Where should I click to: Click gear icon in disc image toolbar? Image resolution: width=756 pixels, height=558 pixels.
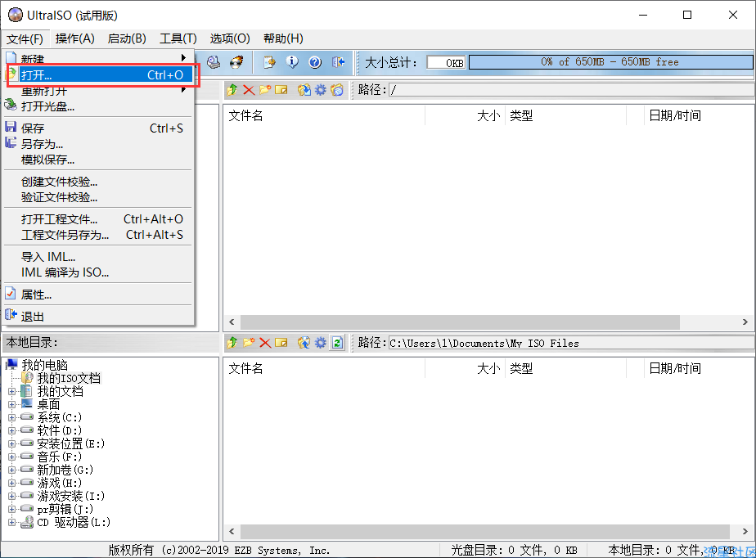point(321,90)
